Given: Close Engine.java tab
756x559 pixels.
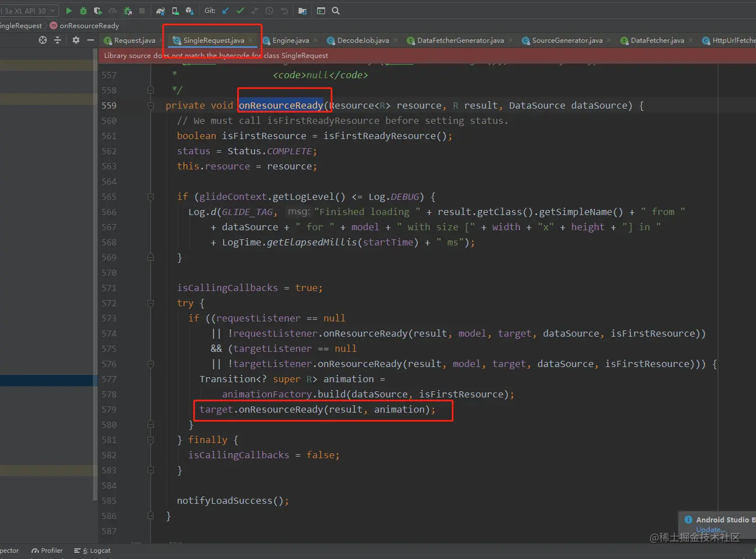Looking at the screenshot, I should (x=315, y=40).
